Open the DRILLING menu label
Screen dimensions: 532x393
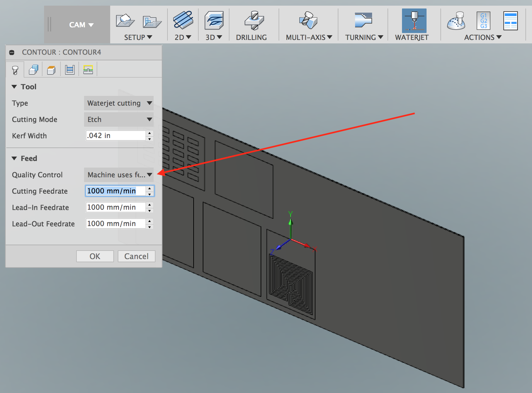pos(251,37)
